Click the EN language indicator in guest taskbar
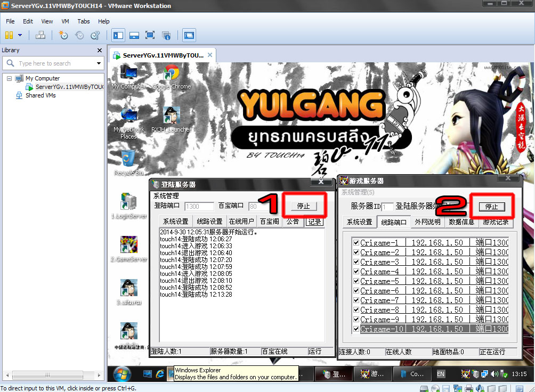The width and height of the screenshot is (535, 392). click(441, 374)
